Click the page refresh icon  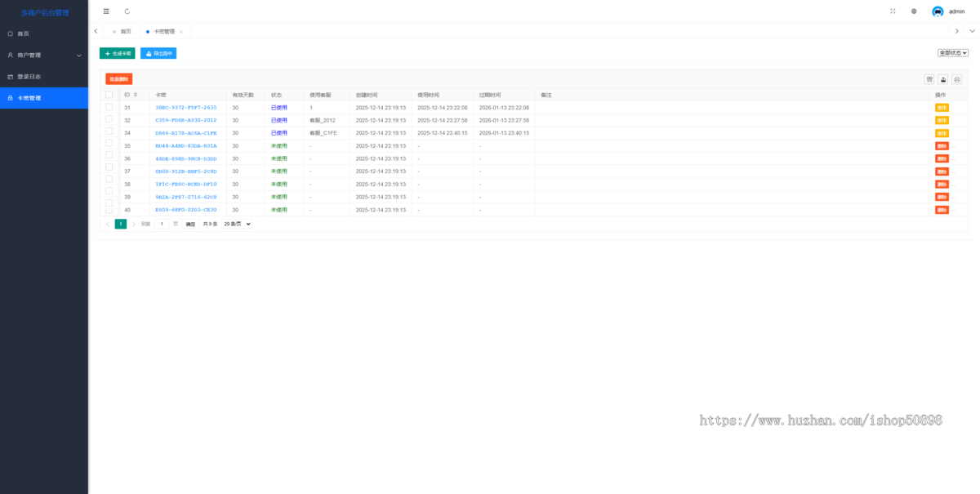pos(127,11)
